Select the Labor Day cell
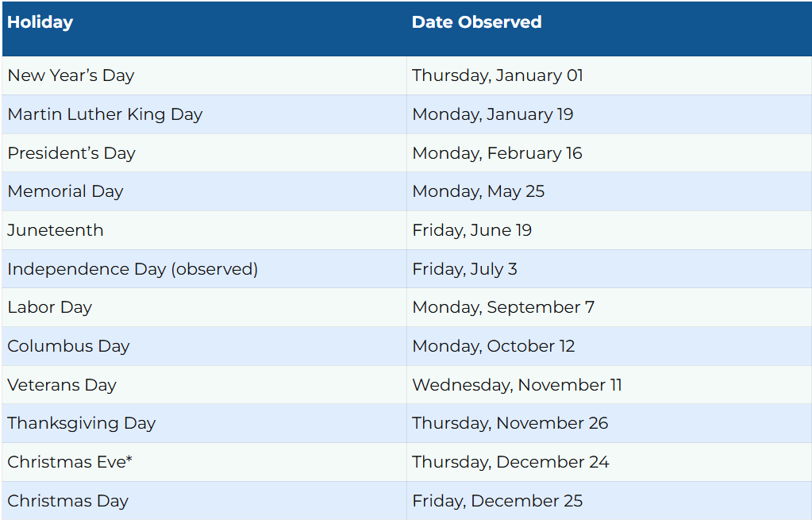The height and width of the screenshot is (520, 812). tap(50, 307)
